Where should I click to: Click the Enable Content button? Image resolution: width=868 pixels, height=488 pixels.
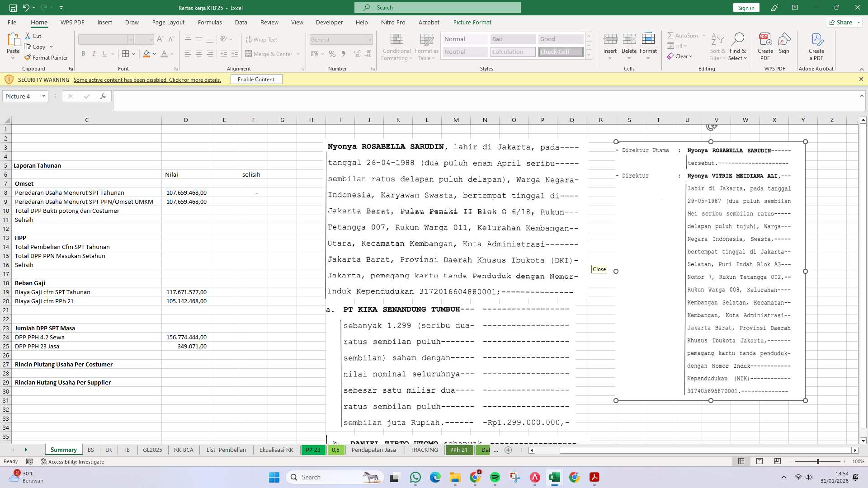pos(256,79)
